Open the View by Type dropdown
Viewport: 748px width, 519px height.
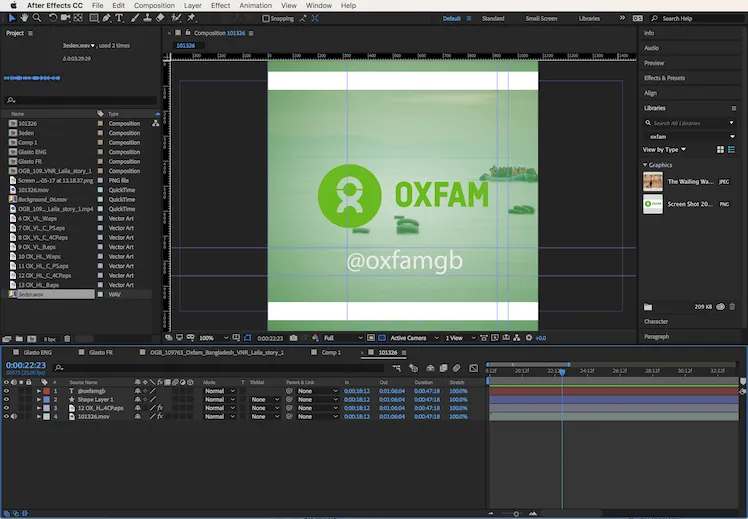(x=664, y=150)
